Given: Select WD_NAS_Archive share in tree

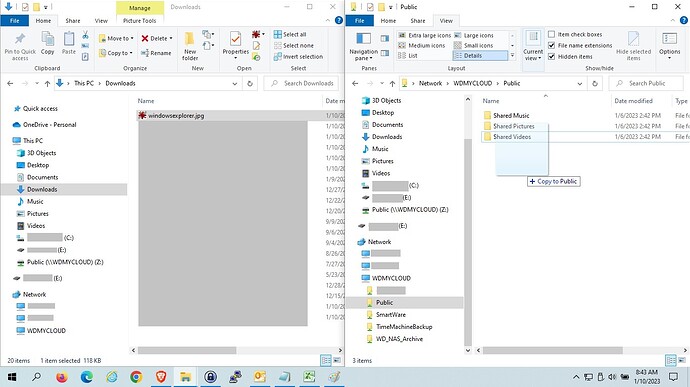Looking at the screenshot, I should tap(399, 339).
